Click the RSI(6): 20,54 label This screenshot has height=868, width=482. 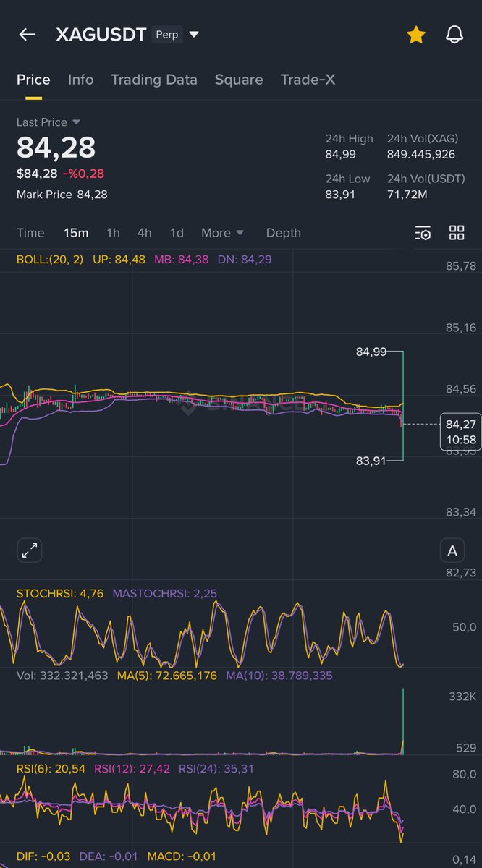click(50, 768)
